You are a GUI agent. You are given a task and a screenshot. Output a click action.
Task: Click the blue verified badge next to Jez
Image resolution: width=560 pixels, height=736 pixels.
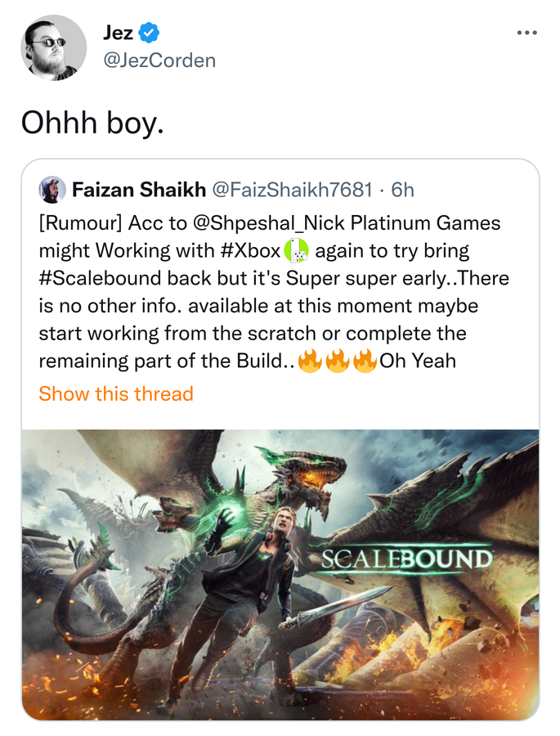click(x=149, y=34)
